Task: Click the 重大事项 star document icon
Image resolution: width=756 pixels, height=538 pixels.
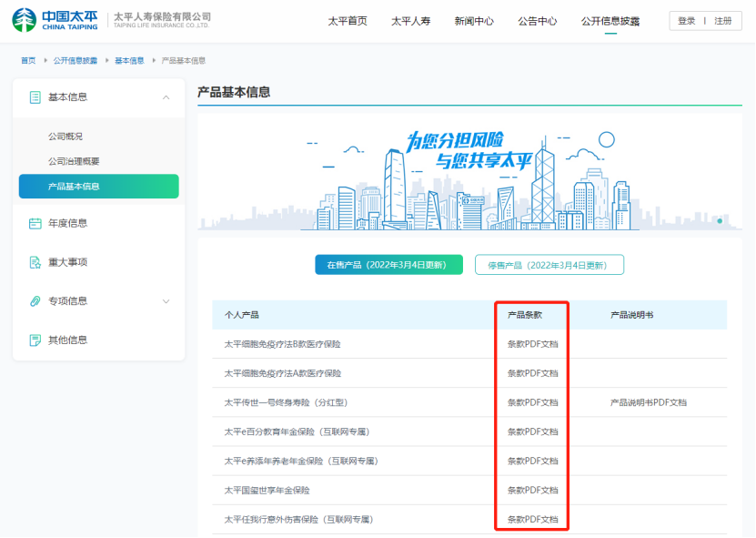Action: coord(35,262)
